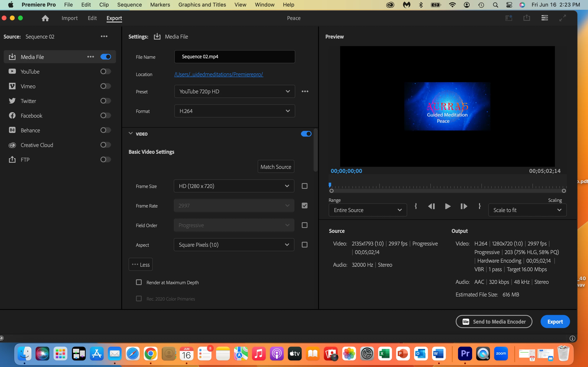Viewport: 588px width, 367px height.
Task: Step forward one frame in preview
Action: point(464,206)
